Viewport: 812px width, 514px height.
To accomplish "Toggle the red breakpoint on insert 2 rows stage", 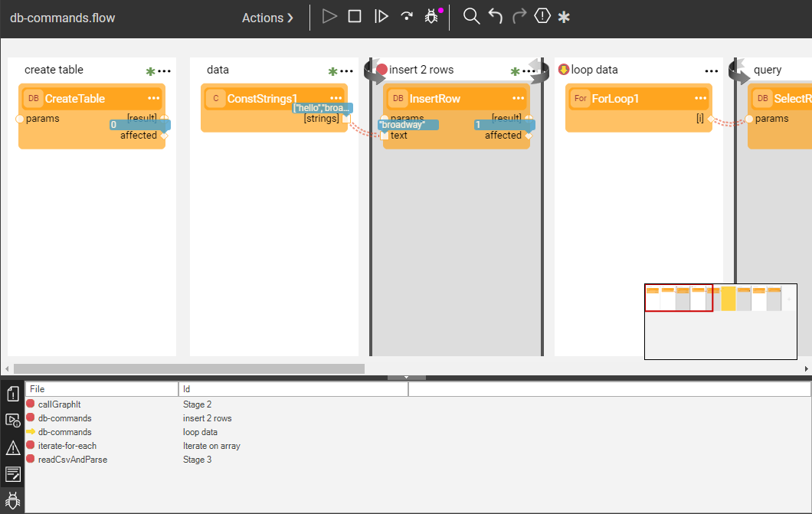I will pyautogui.click(x=381, y=70).
